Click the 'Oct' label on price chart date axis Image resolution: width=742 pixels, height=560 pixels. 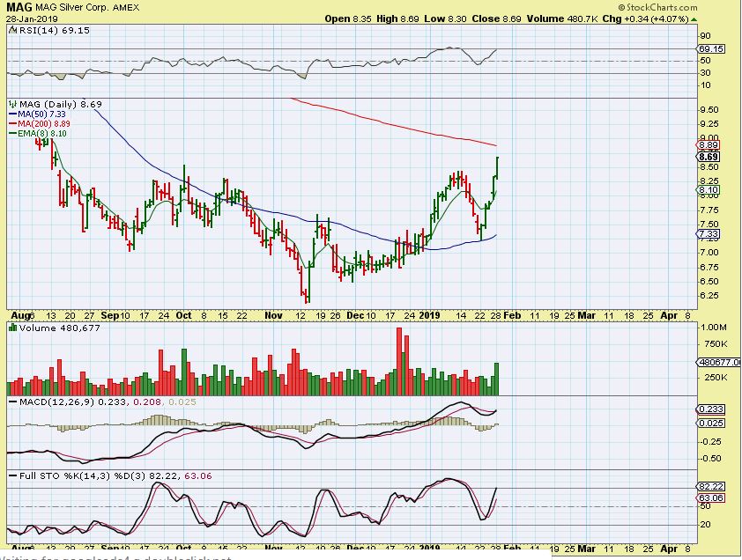tap(183, 315)
